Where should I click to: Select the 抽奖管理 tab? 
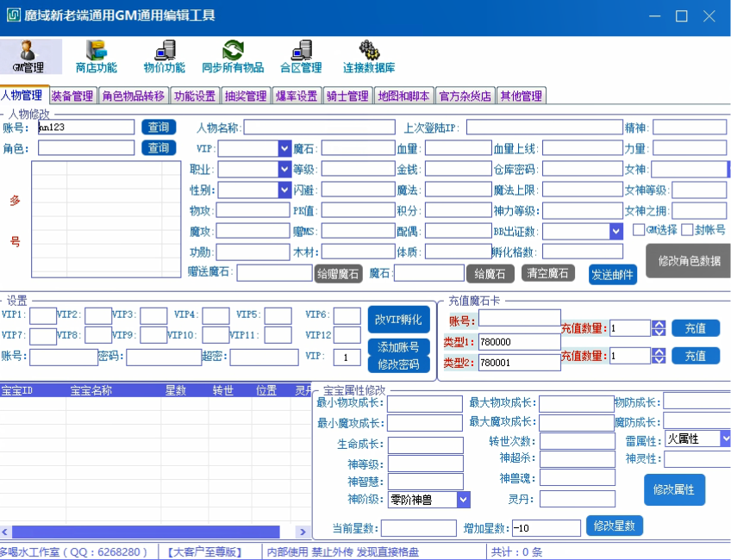point(246,96)
